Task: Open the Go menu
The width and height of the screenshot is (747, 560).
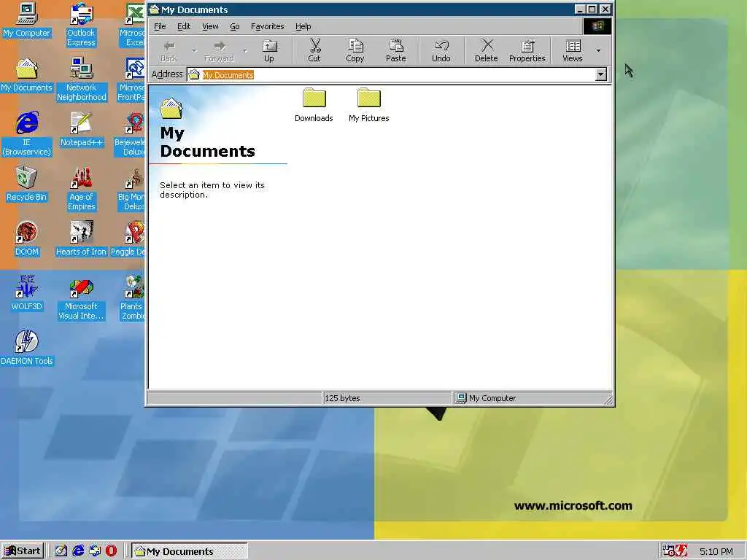Action: pyautogui.click(x=235, y=26)
